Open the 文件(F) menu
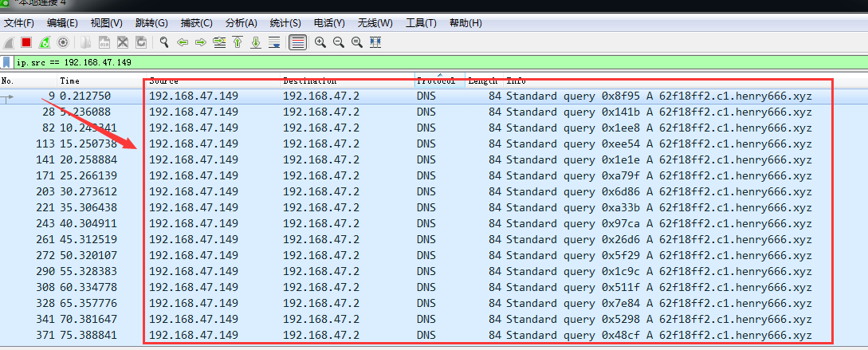 point(19,23)
